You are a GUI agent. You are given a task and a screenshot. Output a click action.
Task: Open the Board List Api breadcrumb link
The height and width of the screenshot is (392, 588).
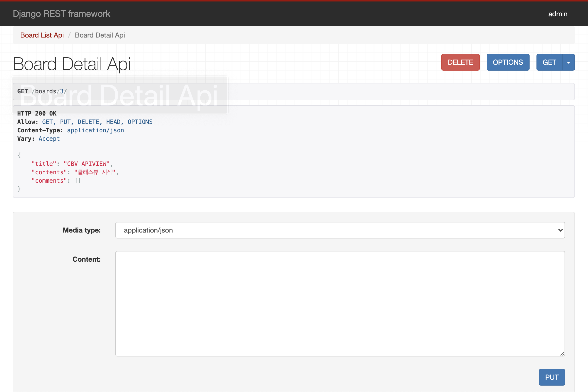[x=42, y=35]
